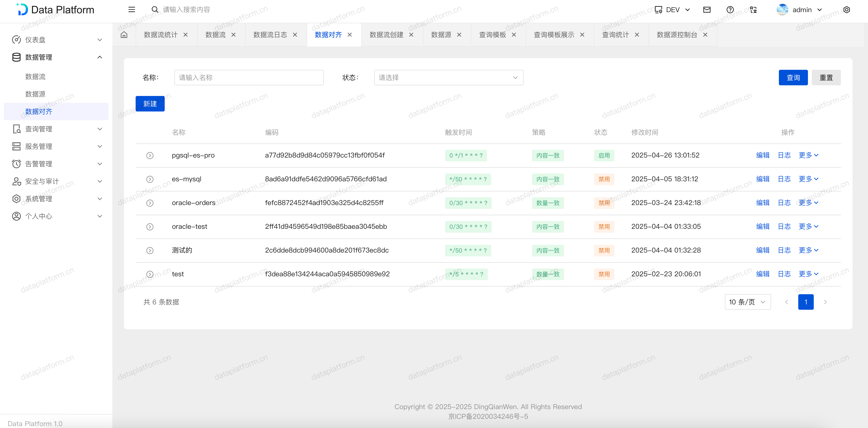Click 编辑 link for the test row
This screenshot has height=428, width=868.
pyautogui.click(x=763, y=274)
